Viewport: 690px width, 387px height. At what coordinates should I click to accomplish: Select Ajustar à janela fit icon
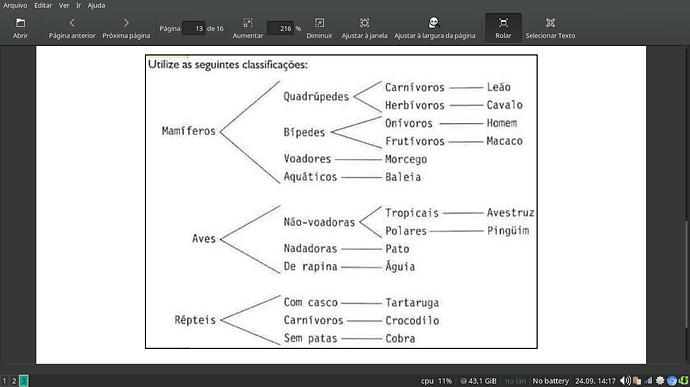point(364,23)
